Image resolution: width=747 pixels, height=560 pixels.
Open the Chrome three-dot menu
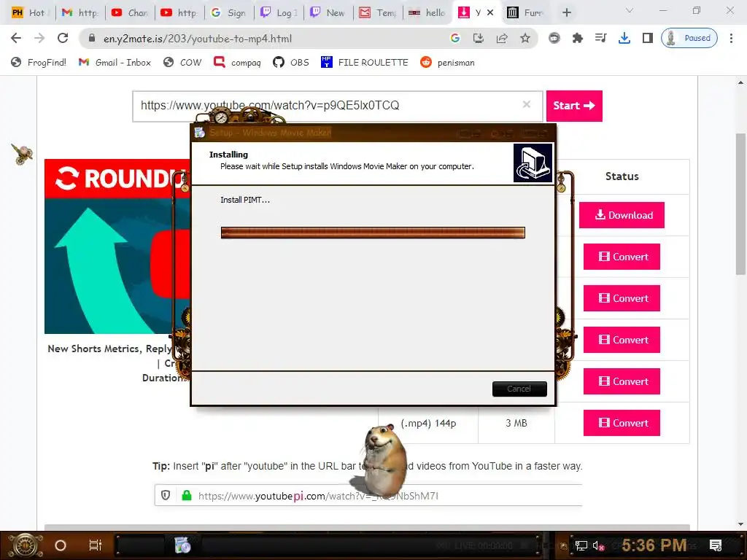(731, 38)
